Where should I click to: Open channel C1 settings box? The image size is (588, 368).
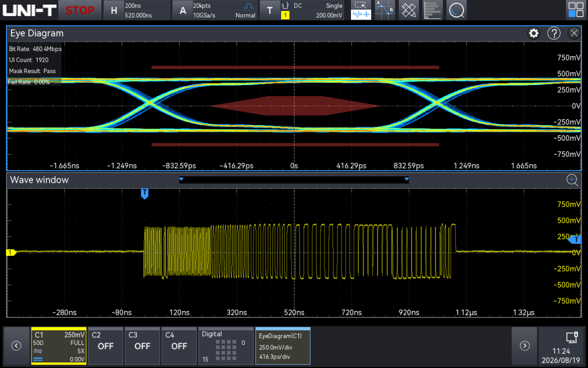coord(59,346)
